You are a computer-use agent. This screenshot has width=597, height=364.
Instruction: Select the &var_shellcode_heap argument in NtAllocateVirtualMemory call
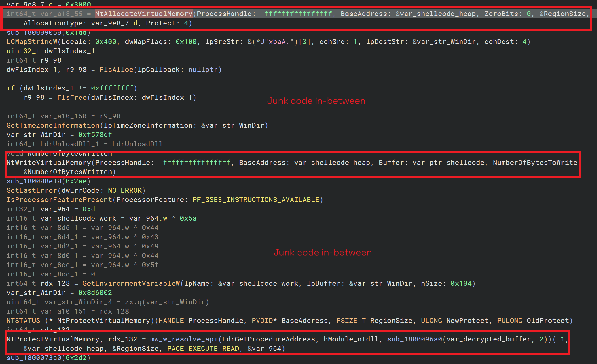click(x=436, y=14)
